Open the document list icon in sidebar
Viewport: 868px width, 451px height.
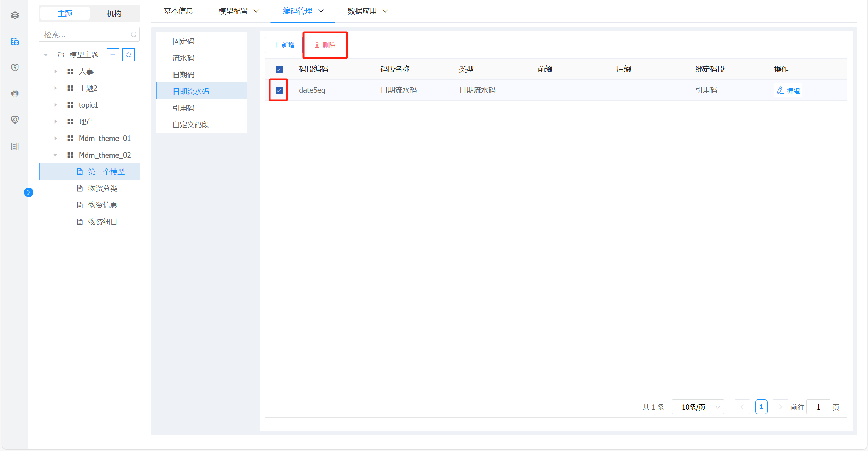15,147
